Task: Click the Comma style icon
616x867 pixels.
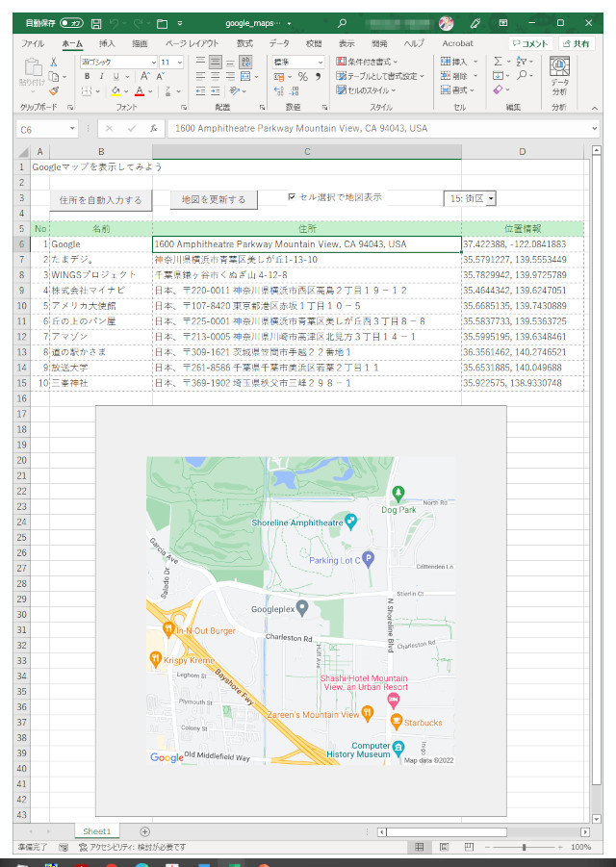Action: click(x=318, y=77)
